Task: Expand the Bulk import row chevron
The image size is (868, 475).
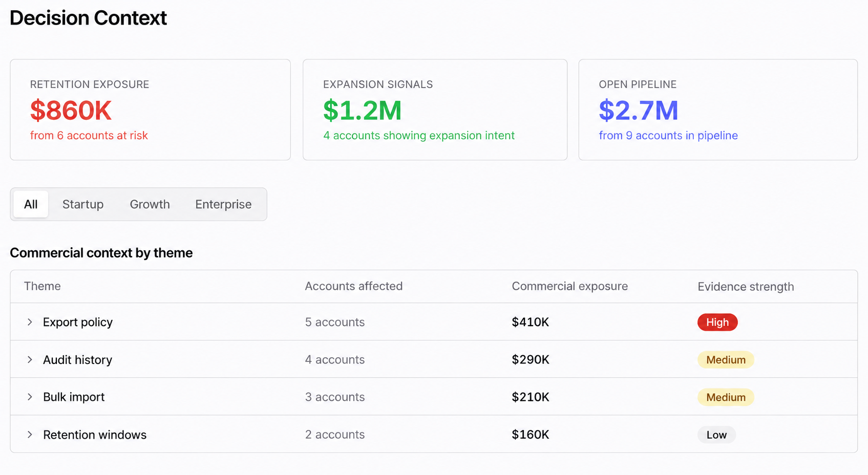Action: point(30,397)
